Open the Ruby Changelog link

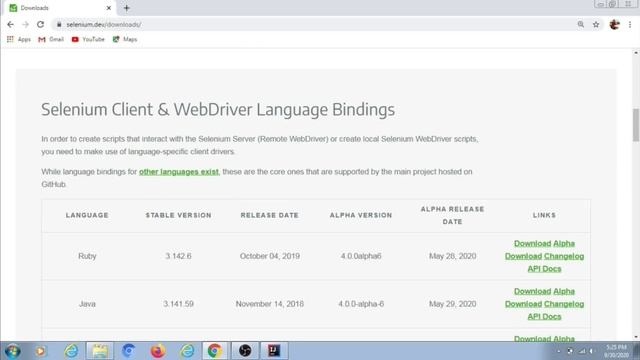(564, 256)
